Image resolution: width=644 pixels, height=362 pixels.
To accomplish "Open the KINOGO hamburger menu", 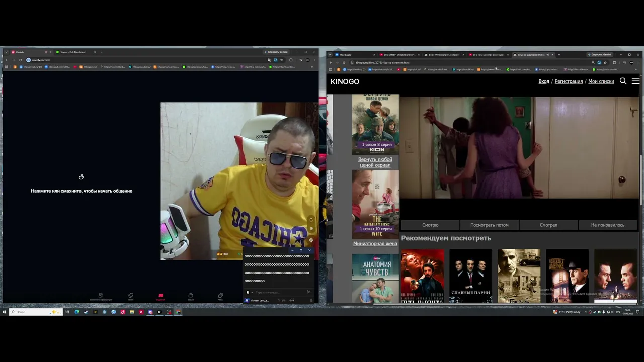I will tap(635, 81).
